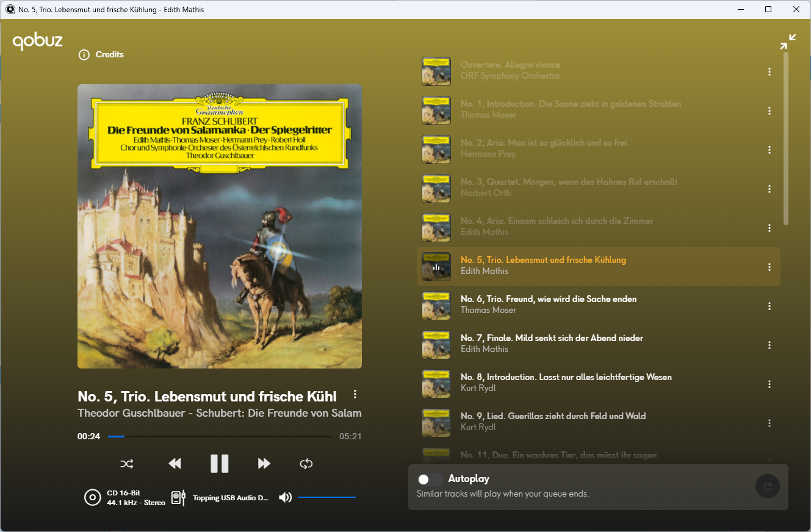Click the queue list scrollbar

(x=786, y=138)
